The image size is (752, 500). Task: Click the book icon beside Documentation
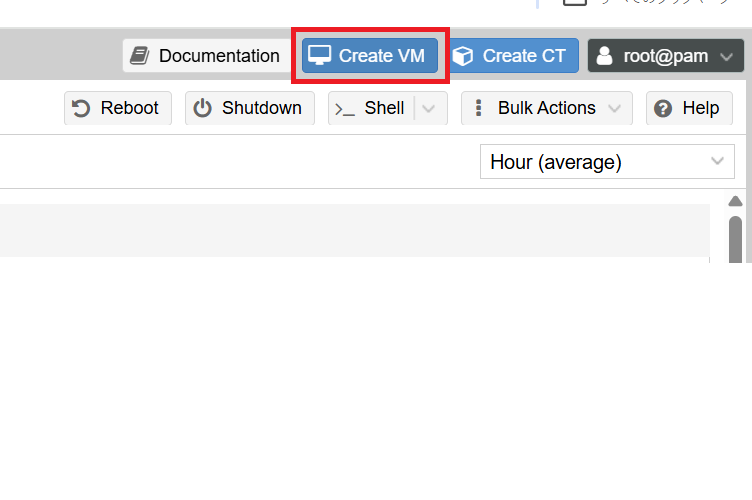(x=140, y=56)
